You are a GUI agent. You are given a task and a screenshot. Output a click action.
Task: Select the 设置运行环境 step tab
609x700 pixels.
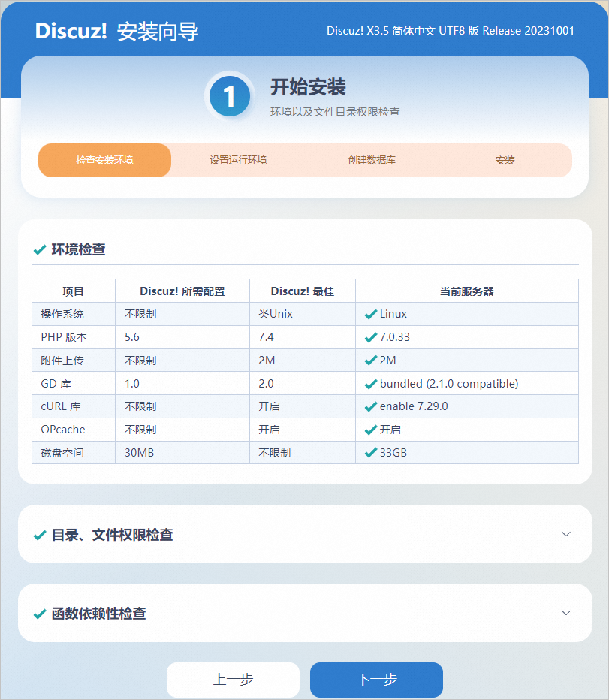238,160
